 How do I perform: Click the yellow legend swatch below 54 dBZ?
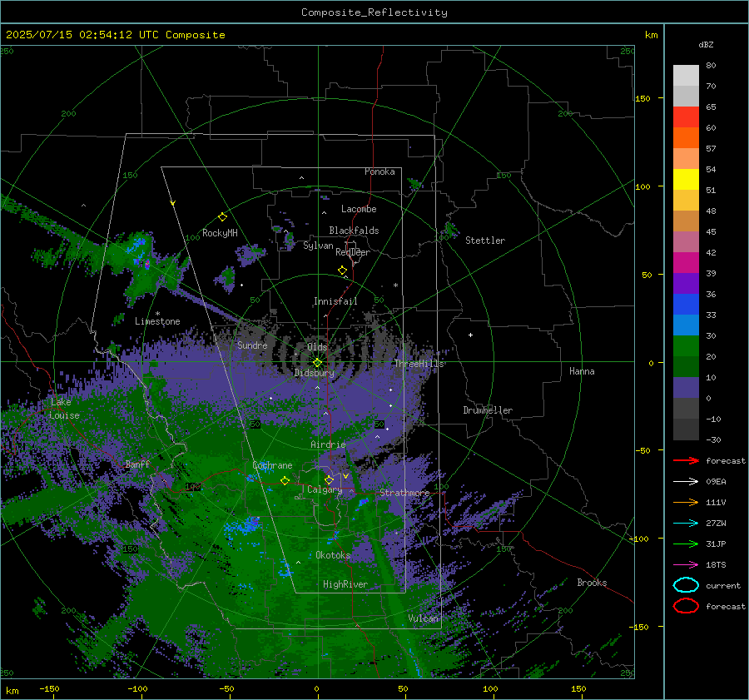686,180
